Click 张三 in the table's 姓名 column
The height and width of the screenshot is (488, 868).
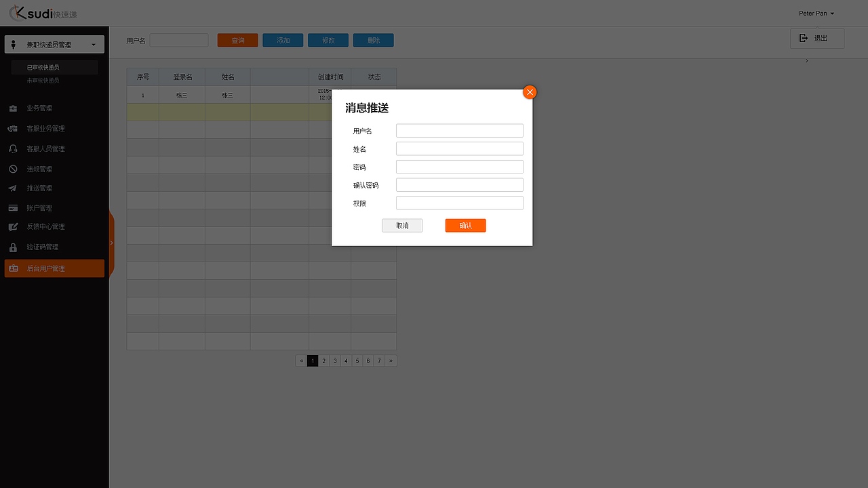click(x=228, y=96)
